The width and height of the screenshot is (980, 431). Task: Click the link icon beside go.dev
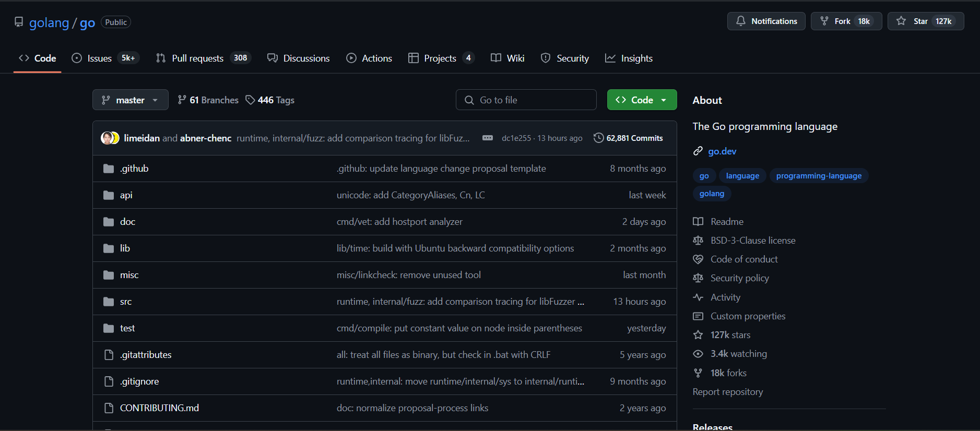(698, 151)
